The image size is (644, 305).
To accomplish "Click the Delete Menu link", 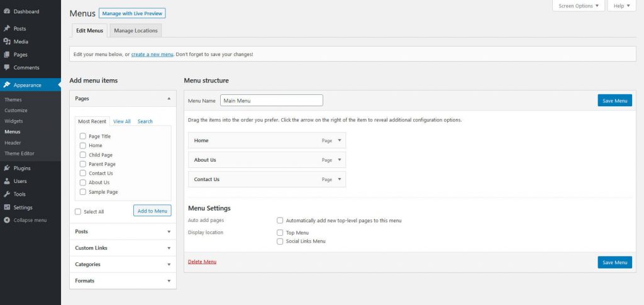I will click(x=202, y=262).
